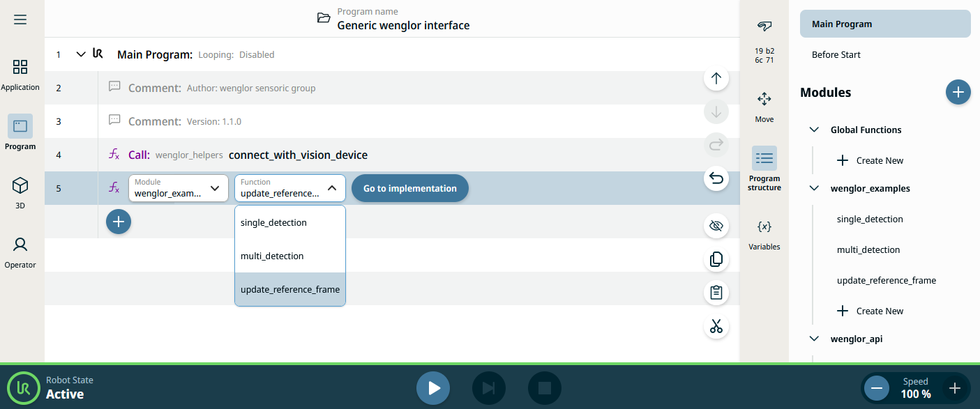The image size is (980, 409).
Task: Move selected node up
Action: click(x=716, y=78)
